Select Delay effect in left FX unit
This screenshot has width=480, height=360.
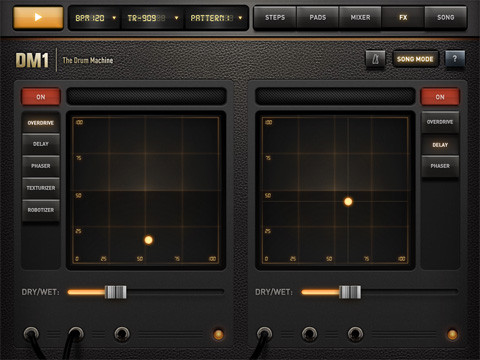coord(41,144)
